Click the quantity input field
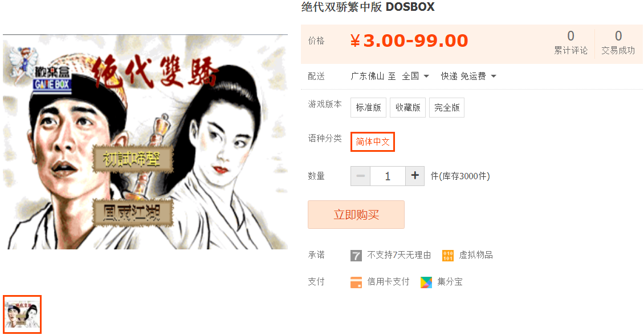This screenshot has height=335, width=644. [388, 176]
